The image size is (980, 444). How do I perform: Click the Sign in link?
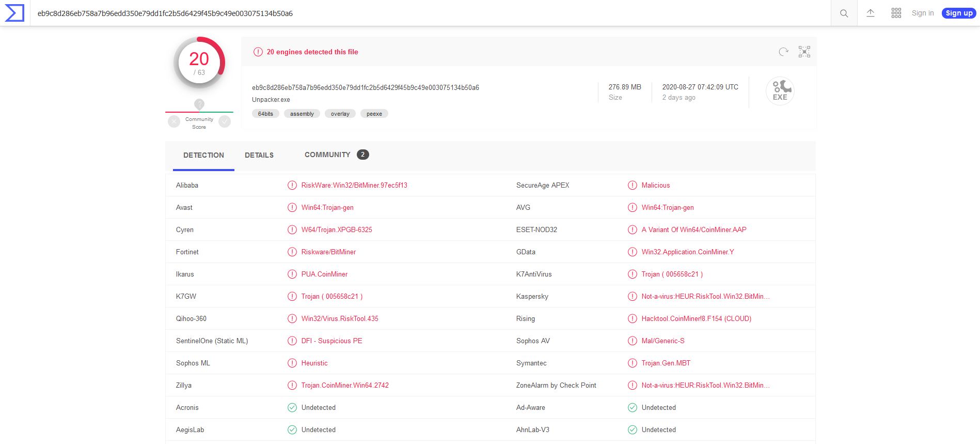(923, 13)
